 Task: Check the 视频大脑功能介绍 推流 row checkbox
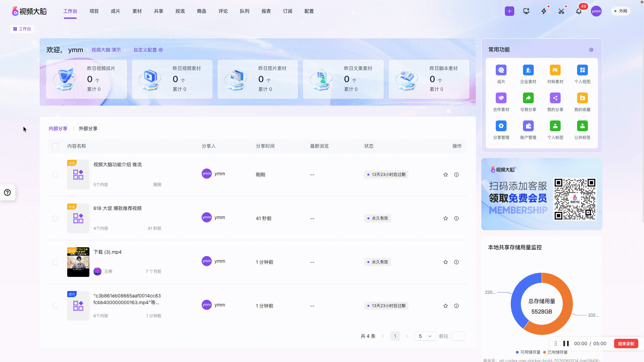pyautogui.click(x=55, y=175)
